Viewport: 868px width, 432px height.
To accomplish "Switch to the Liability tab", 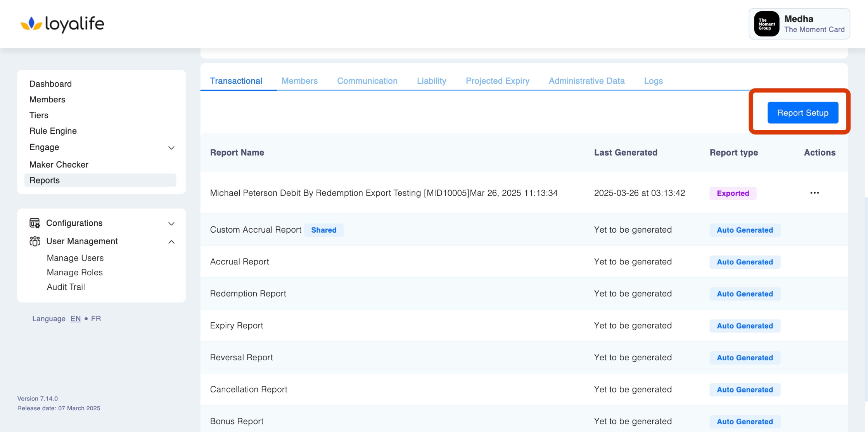I will point(431,81).
